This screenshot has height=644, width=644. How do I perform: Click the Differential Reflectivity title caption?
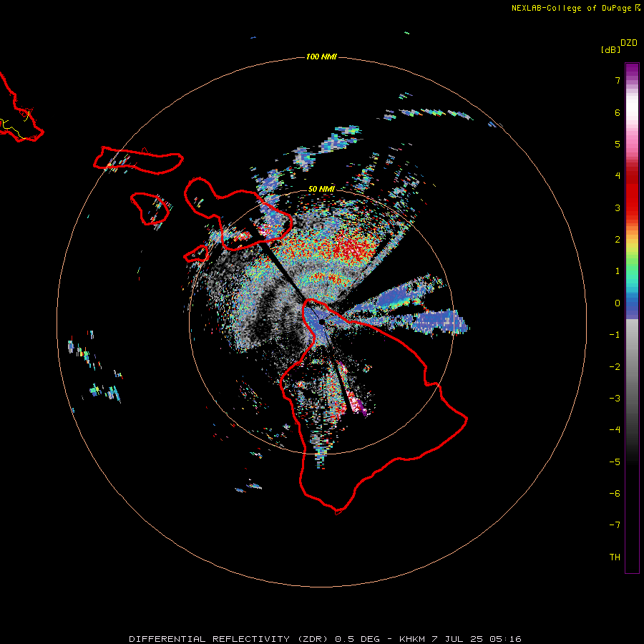pyautogui.click(x=325, y=639)
